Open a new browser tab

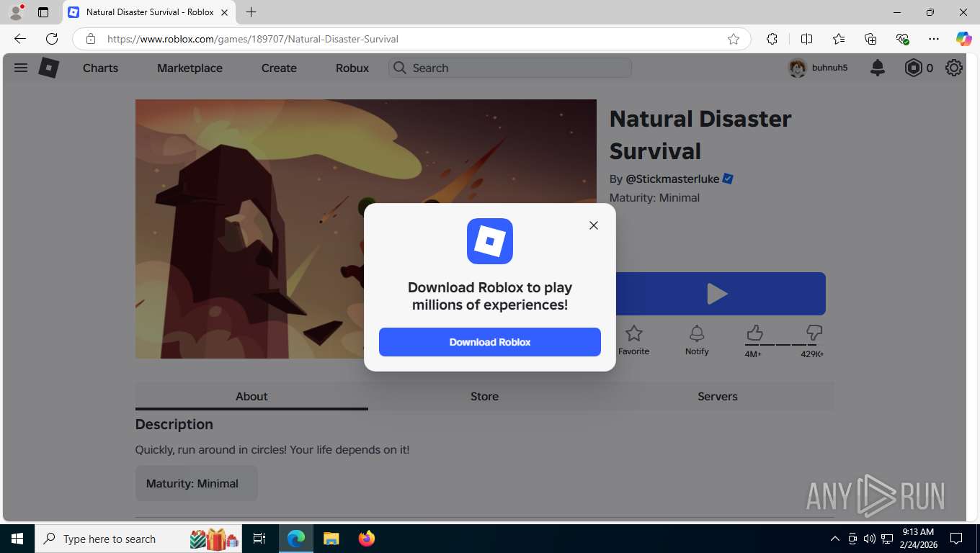251,12
